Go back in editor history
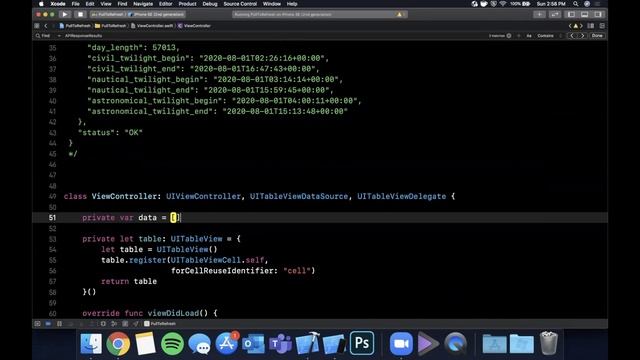The image size is (640, 360). click(x=46, y=26)
